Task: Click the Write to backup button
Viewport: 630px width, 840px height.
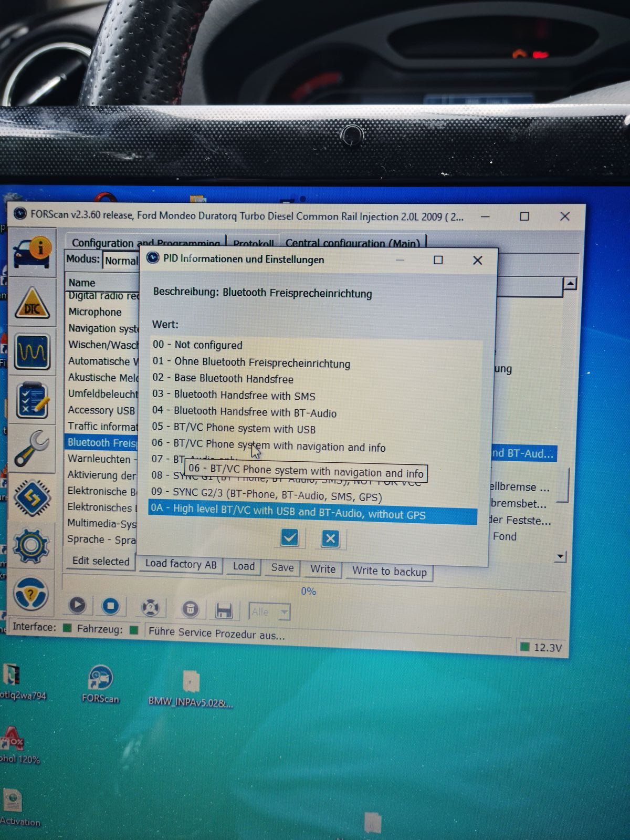Action: click(x=389, y=571)
